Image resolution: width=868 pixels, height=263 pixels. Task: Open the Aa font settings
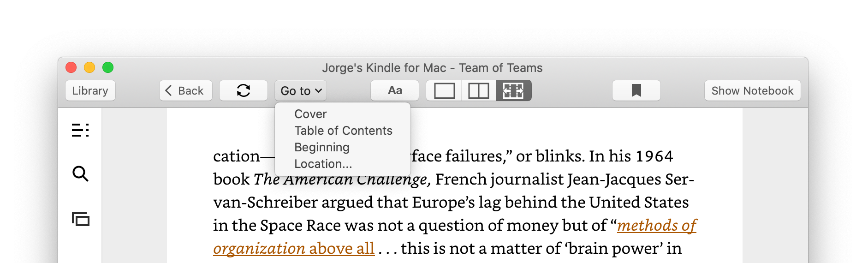tap(395, 90)
